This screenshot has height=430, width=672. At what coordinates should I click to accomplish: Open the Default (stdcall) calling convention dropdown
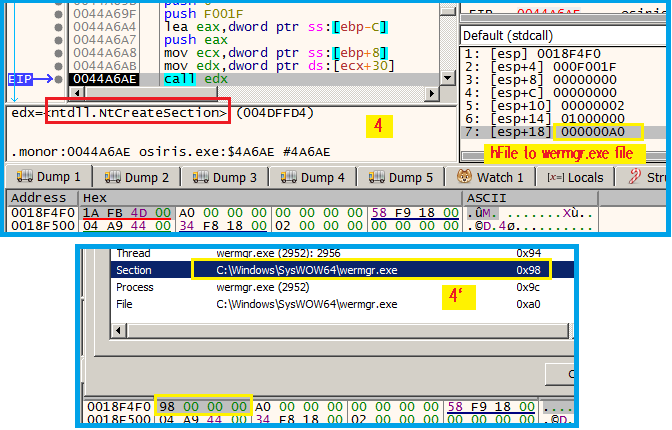pyautogui.click(x=560, y=35)
